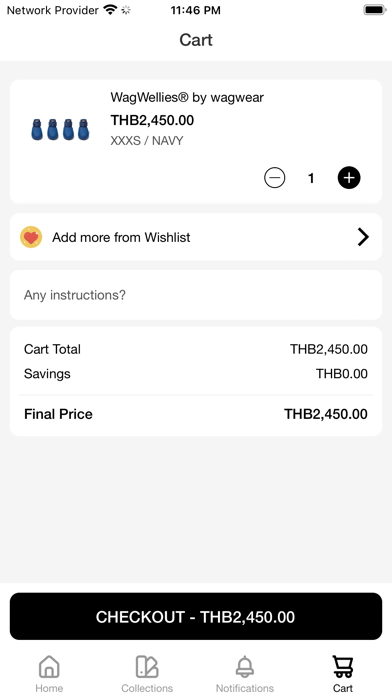Click the Wi-Fi status icon
392x696 pixels.
tap(110, 10)
